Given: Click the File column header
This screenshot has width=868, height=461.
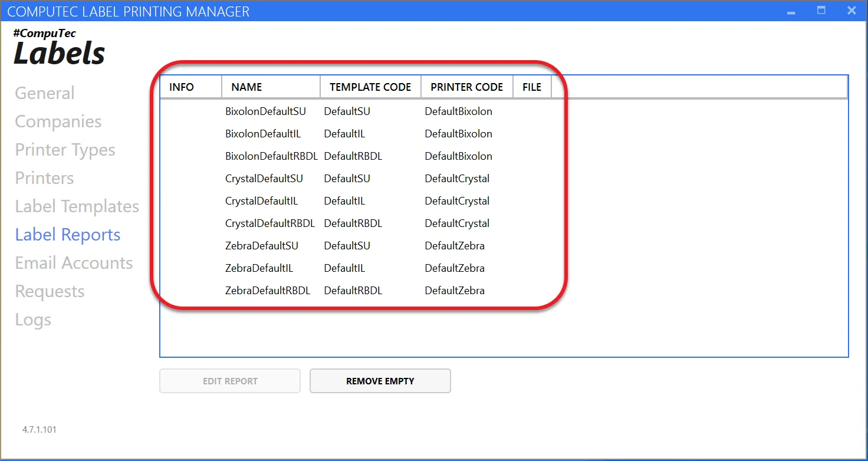Looking at the screenshot, I should click(531, 87).
